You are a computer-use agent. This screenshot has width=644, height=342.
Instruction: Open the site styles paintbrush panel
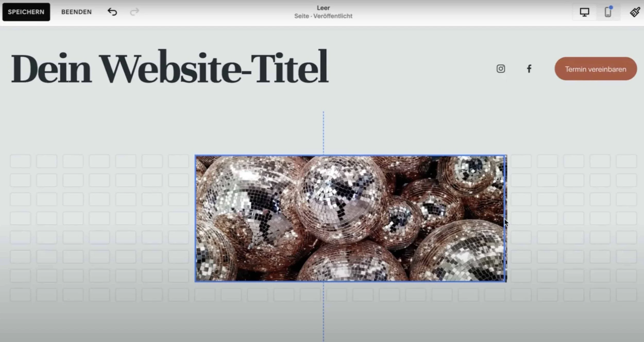pyautogui.click(x=635, y=12)
